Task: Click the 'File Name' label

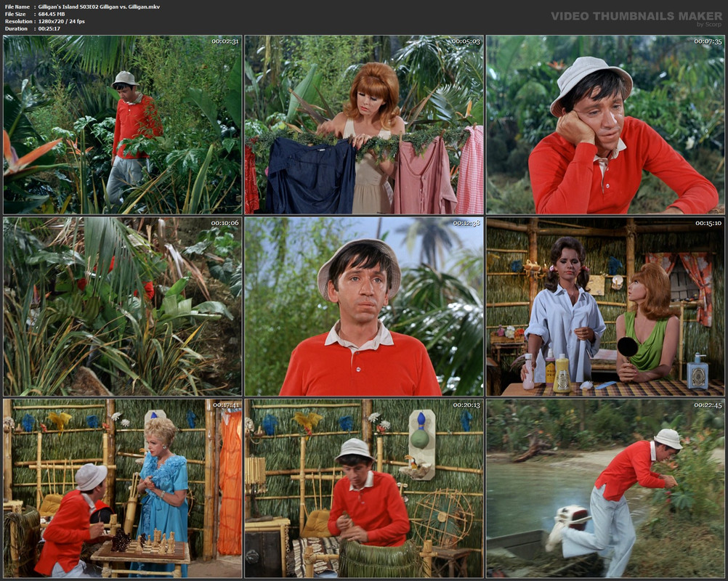Action: tap(17, 7)
